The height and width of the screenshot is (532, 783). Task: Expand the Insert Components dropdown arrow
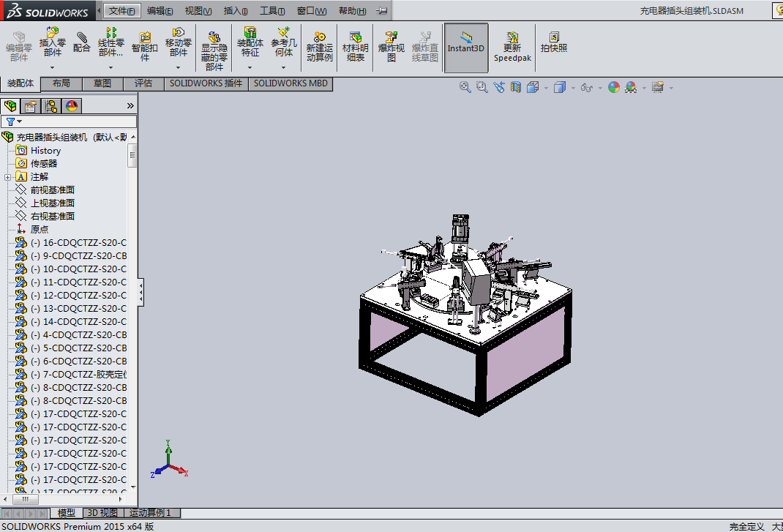(53, 67)
